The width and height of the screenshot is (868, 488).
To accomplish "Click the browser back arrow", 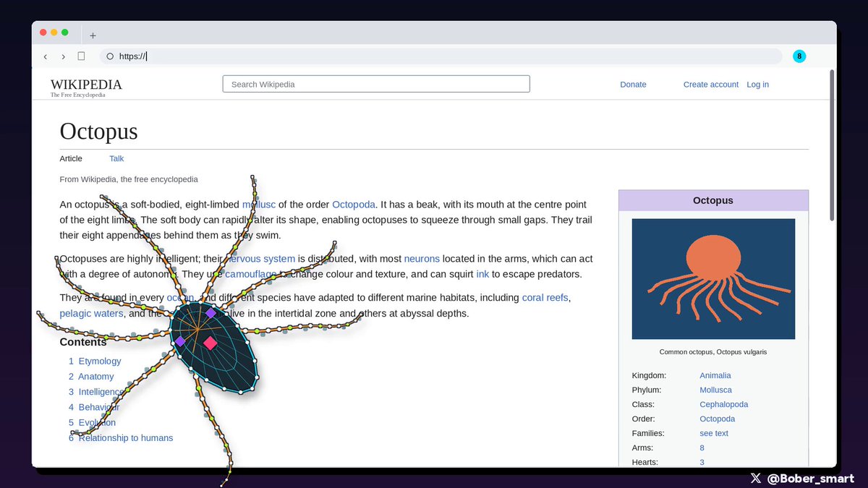I will click(46, 56).
